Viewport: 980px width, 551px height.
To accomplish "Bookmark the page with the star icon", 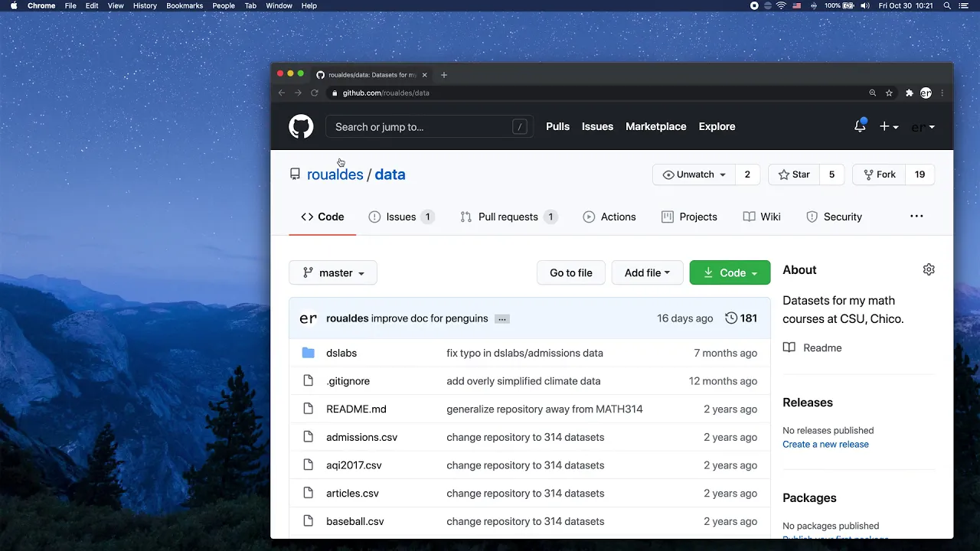I will [x=889, y=93].
